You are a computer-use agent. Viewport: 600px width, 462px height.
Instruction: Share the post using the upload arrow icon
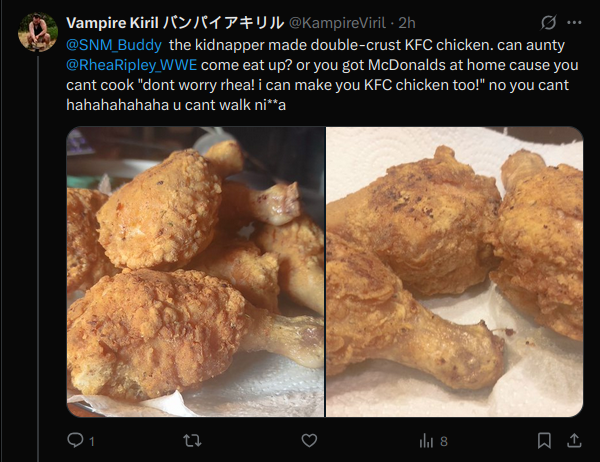(x=574, y=441)
